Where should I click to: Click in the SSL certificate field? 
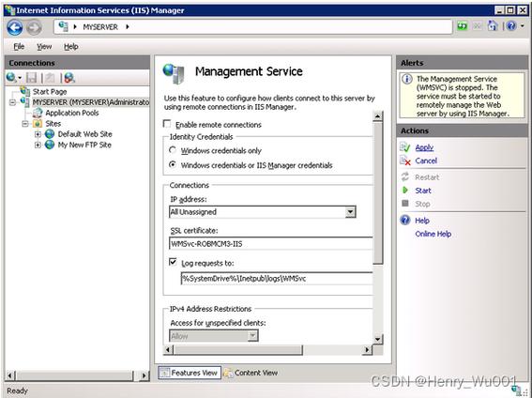tap(270, 244)
